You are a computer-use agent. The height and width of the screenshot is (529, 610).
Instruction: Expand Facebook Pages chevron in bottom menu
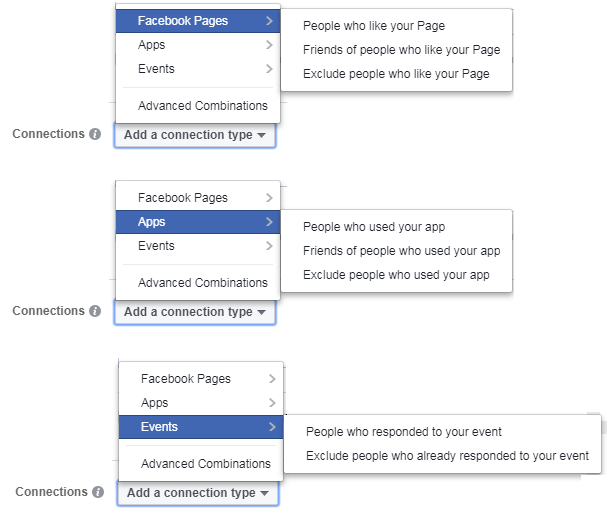tap(272, 379)
